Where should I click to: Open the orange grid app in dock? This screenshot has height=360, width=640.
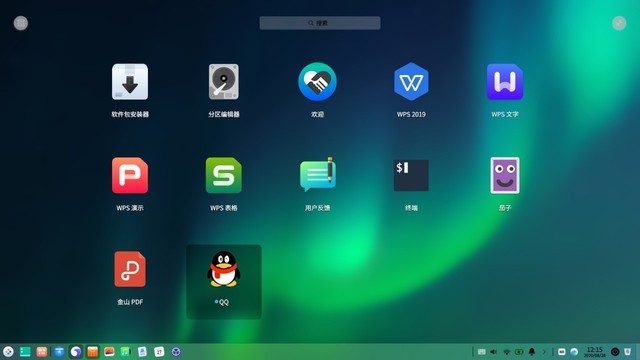(42, 351)
